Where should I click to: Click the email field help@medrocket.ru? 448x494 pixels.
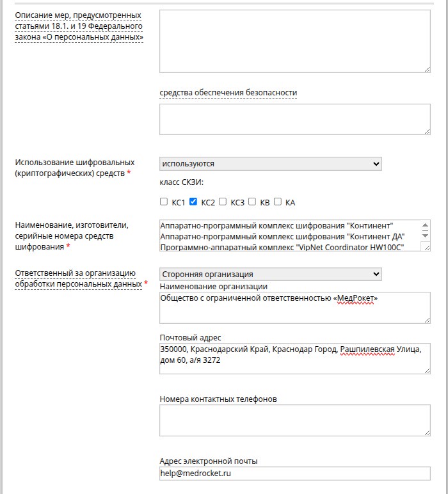(x=295, y=474)
